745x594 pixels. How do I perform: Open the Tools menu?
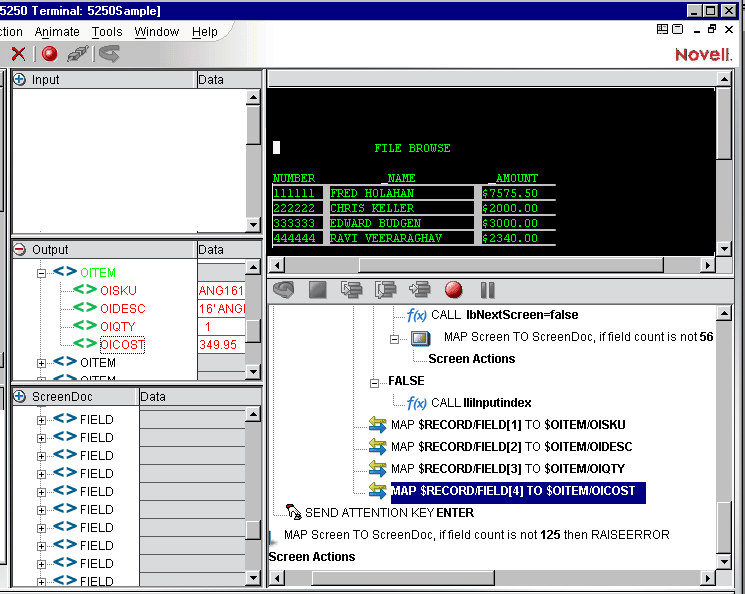point(107,32)
